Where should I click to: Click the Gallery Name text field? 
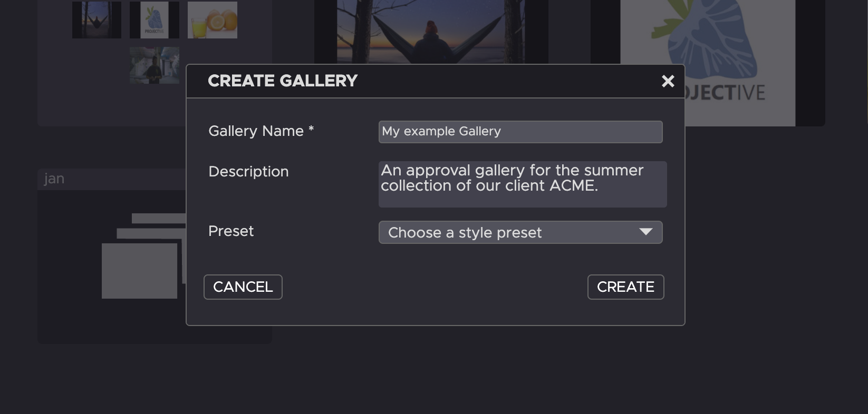(520, 132)
